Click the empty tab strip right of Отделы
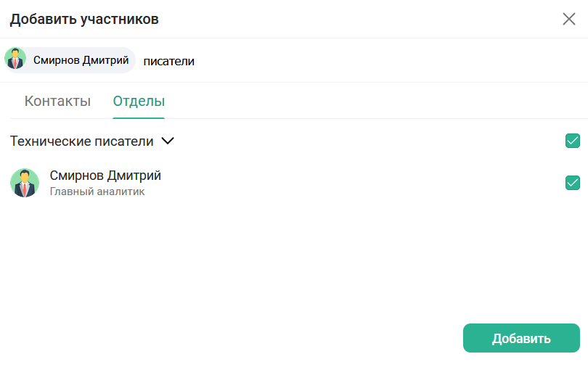Image resolution: width=588 pixels, height=375 pixels. tap(363, 101)
